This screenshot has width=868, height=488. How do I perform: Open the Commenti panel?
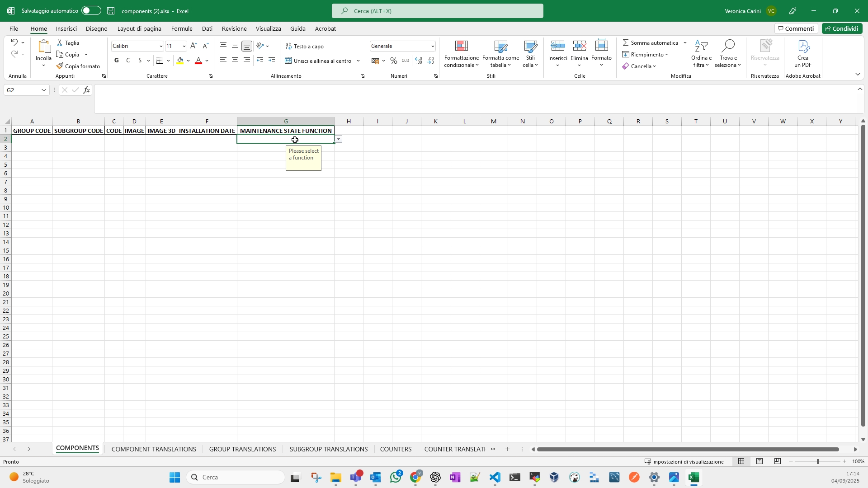[x=796, y=29]
